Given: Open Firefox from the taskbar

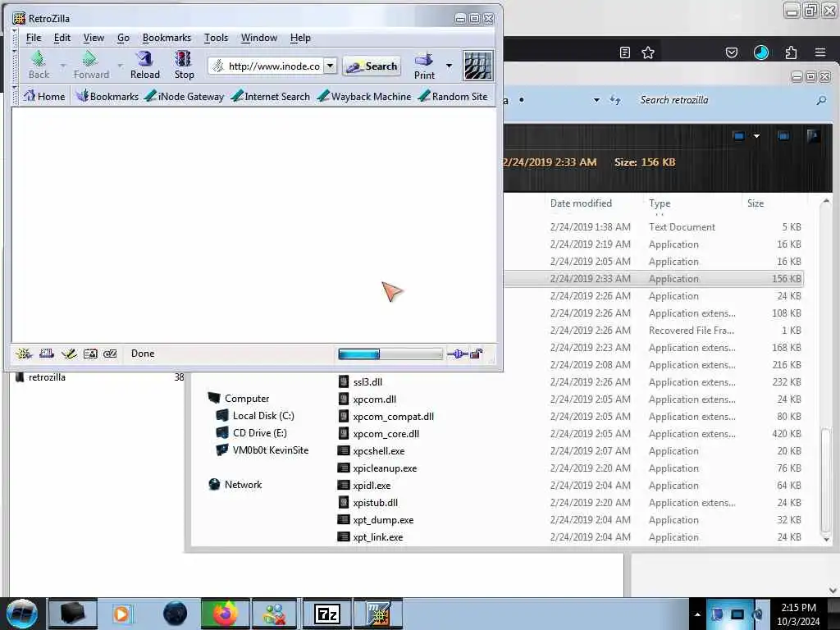Looking at the screenshot, I should (225, 614).
